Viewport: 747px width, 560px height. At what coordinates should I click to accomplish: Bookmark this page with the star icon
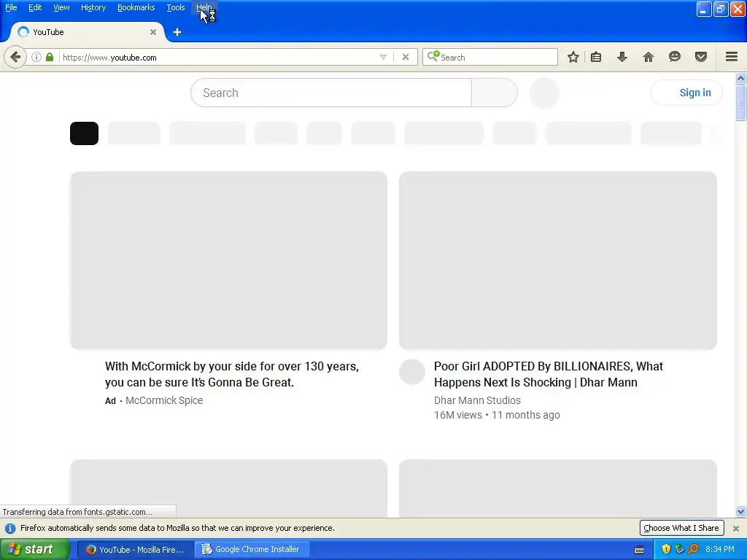pos(573,57)
